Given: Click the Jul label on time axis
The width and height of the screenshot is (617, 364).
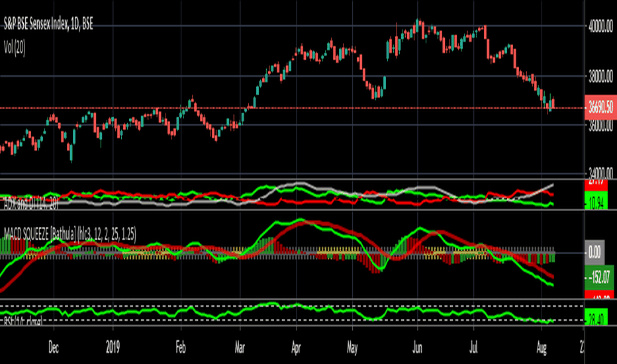Looking at the screenshot, I should coord(474,348).
